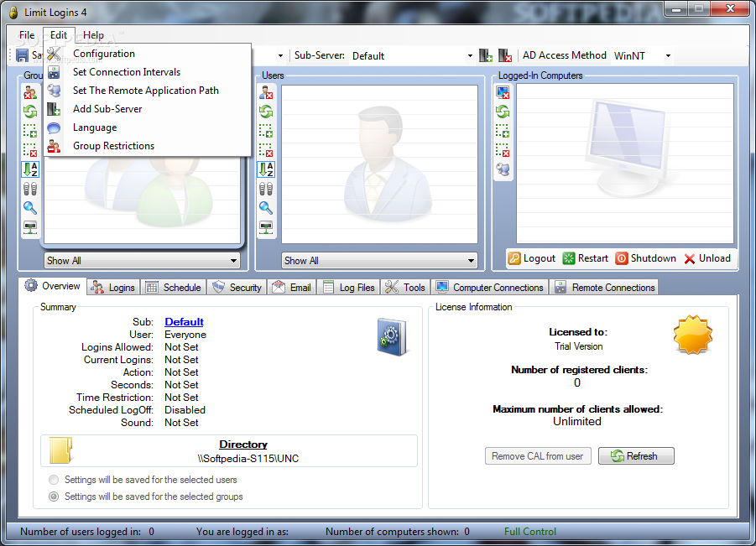
Task: Select all users icon
Action: 266,131
